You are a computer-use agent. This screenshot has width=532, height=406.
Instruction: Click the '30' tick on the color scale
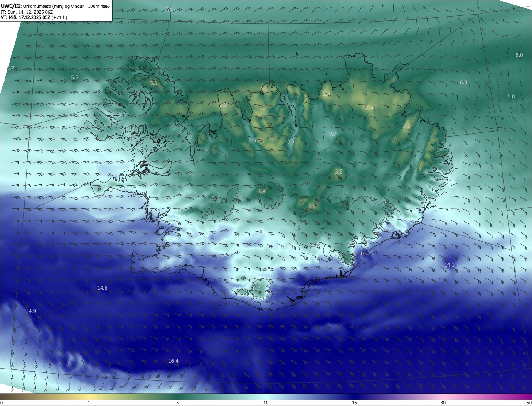(x=443, y=403)
